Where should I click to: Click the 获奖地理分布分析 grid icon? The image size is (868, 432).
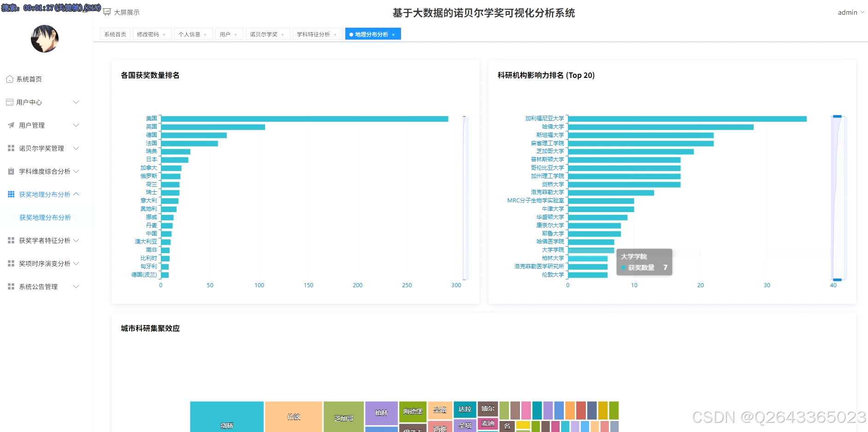[x=11, y=195]
